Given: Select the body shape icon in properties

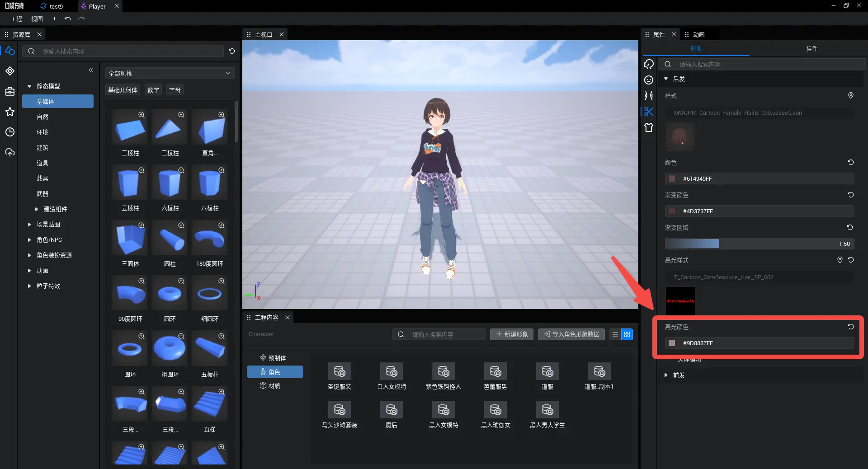Looking at the screenshot, I should pos(649,96).
